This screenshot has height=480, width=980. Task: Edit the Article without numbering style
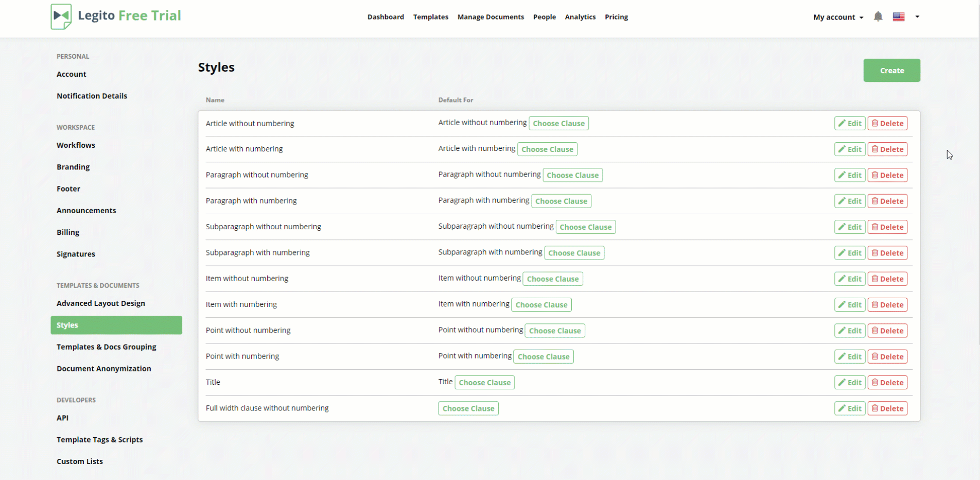click(850, 124)
